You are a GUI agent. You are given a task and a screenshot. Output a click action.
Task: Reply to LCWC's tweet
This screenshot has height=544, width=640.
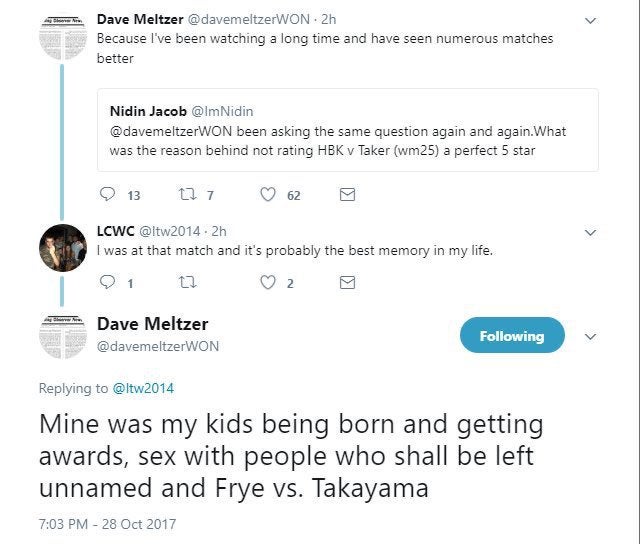click(108, 283)
